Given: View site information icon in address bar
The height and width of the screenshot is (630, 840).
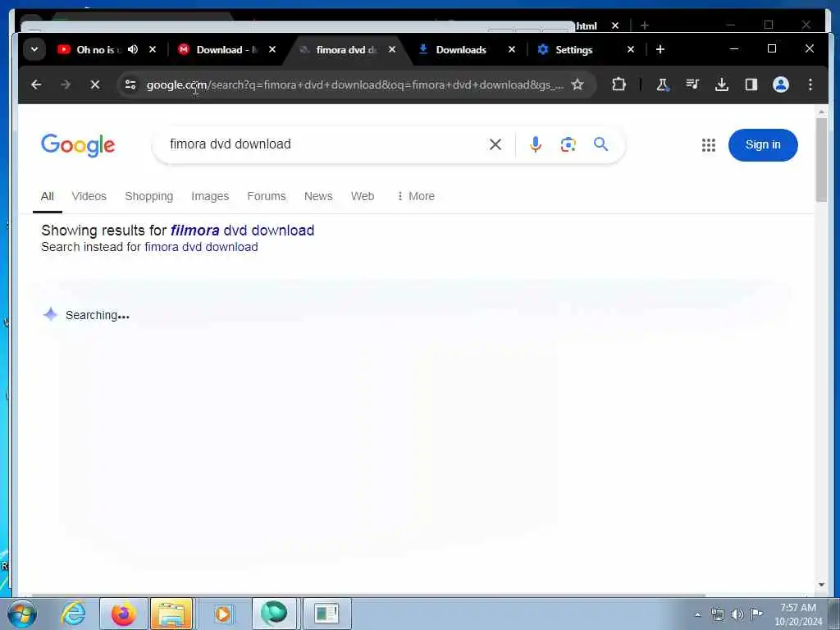Looking at the screenshot, I should point(130,84).
